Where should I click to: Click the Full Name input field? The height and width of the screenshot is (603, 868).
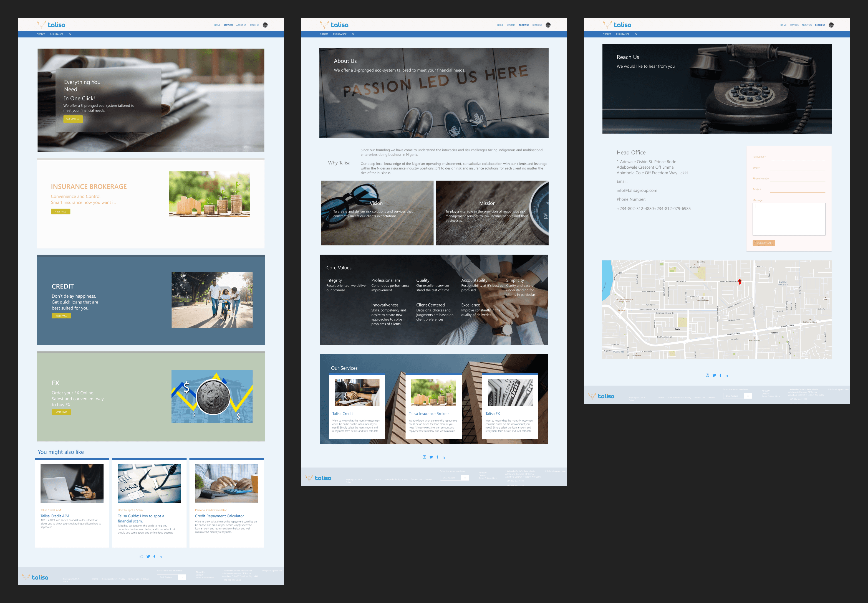(x=797, y=157)
